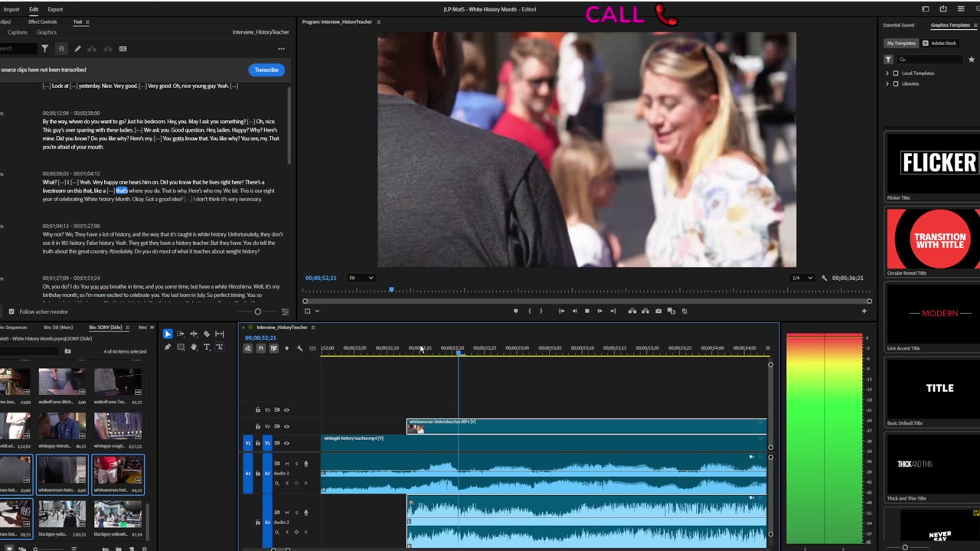Switch to Adobe Stock templates
The width and height of the screenshot is (980, 551).
(x=940, y=44)
